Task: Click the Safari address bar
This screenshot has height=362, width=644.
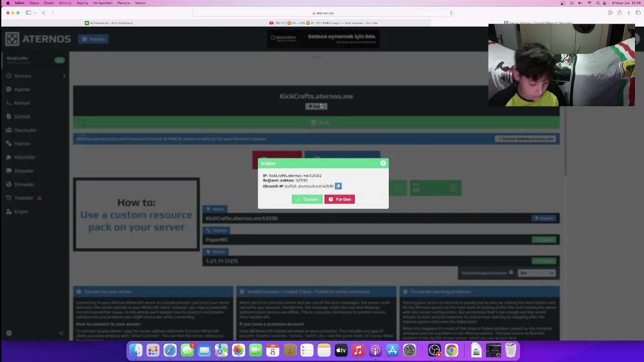Action: pos(322,13)
